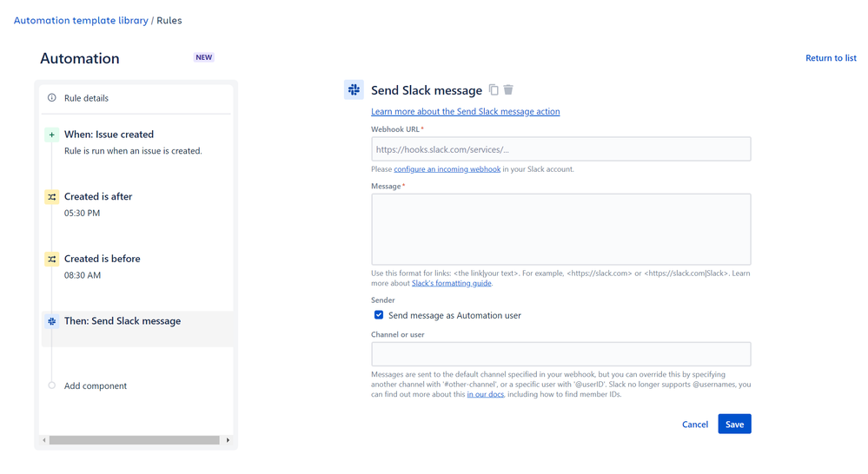Click the Return to list link
This screenshot has height=474, width=868.
[831, 58]
